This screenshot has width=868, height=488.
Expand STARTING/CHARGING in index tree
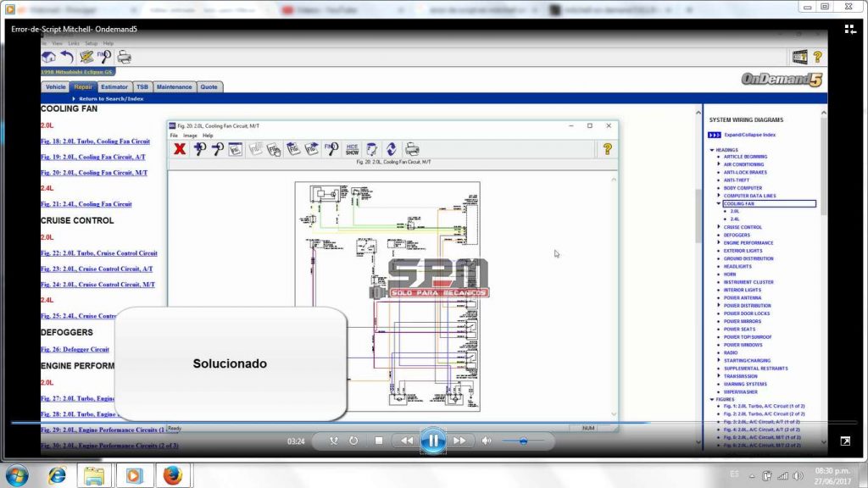(719, 360)
